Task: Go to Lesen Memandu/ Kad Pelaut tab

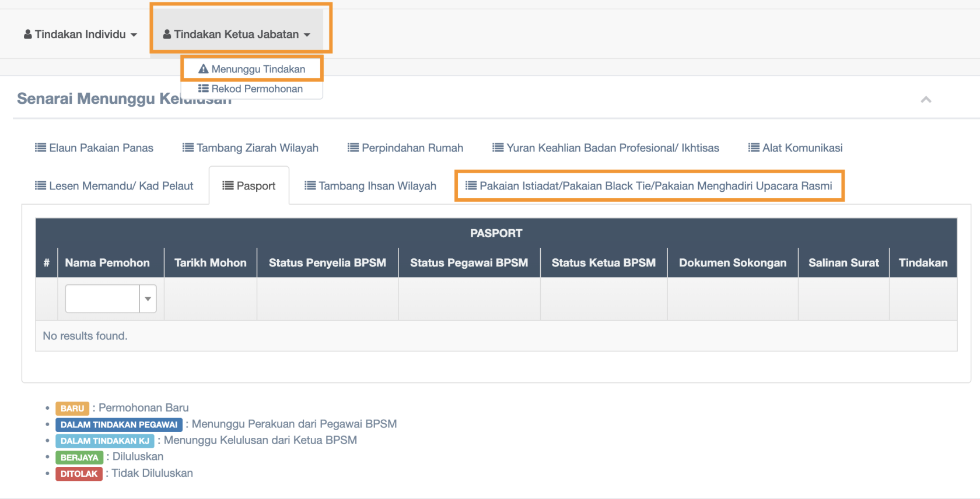Action: (114, 186)
